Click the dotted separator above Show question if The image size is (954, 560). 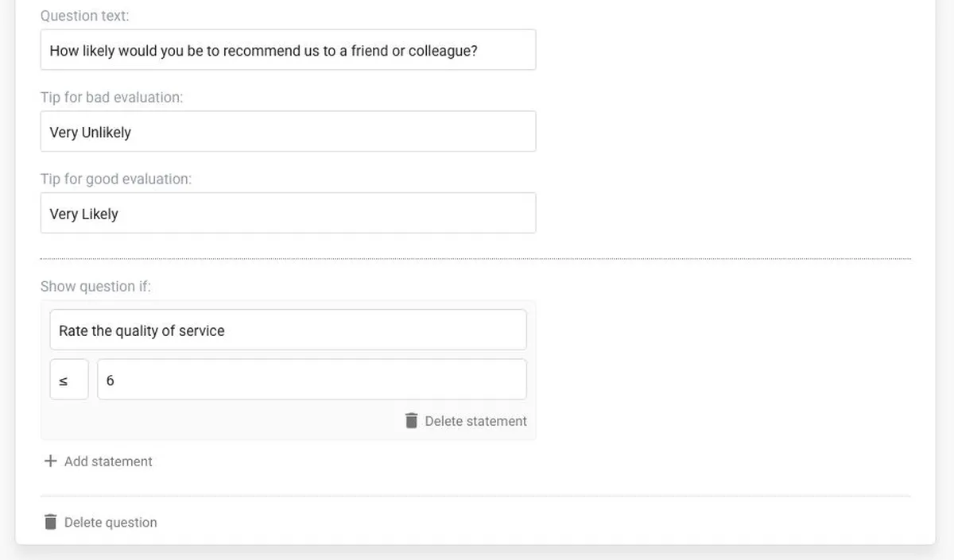(475, 259)
